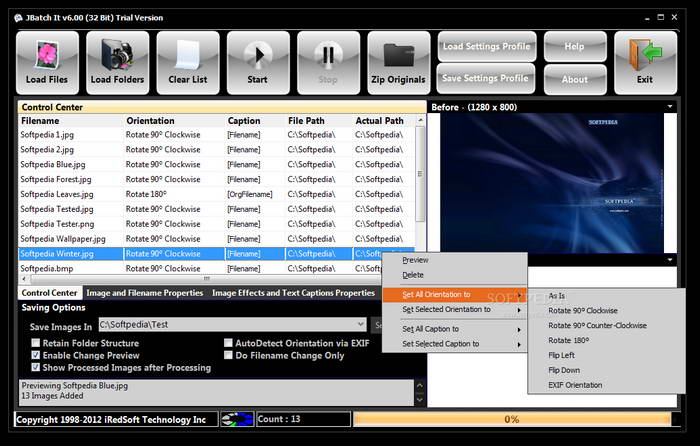Select Softpedia Tester.png row
Screen dimensions: 700x446
pyautogui.click(x=217, y=224)
